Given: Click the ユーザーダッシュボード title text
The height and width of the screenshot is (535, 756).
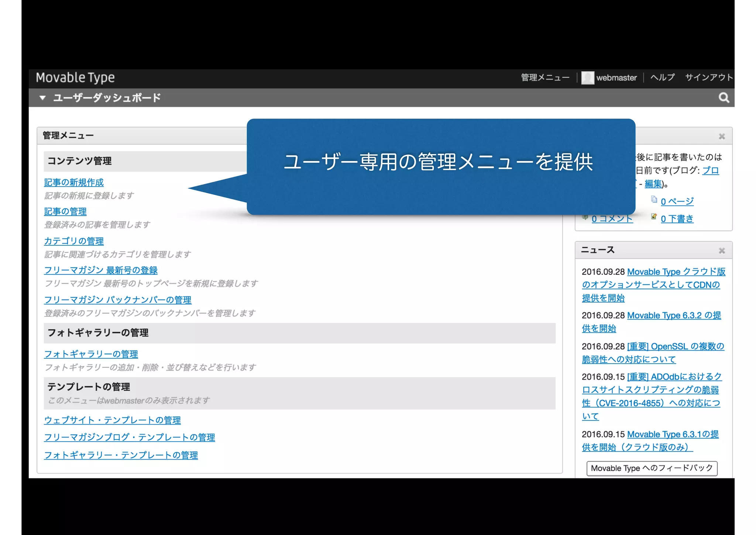Looking at the screenshot, I should (x=107, y=98).
